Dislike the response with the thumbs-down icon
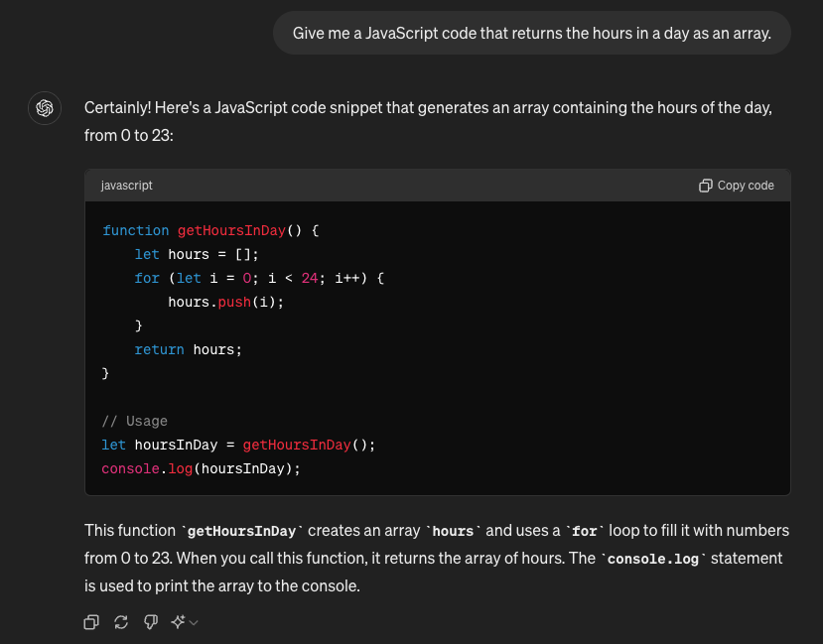Viewport: 823px width, 644px height. click(150, 621)
